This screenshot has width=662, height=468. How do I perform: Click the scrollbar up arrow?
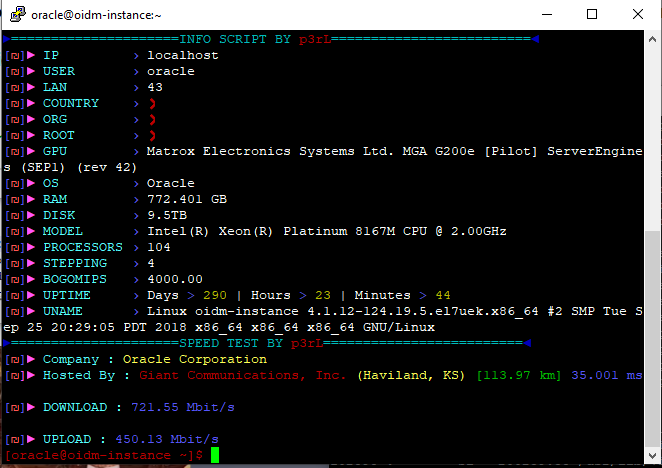pos(652,39)
